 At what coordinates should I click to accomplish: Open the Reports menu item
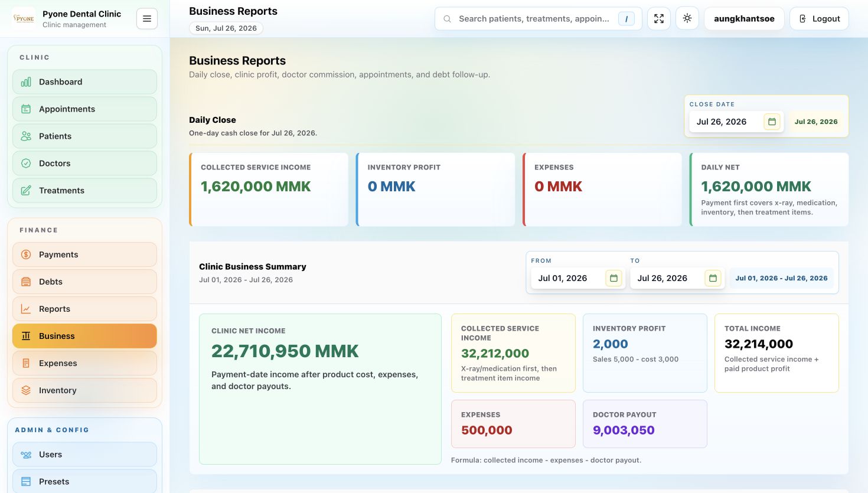coord(84,309)
